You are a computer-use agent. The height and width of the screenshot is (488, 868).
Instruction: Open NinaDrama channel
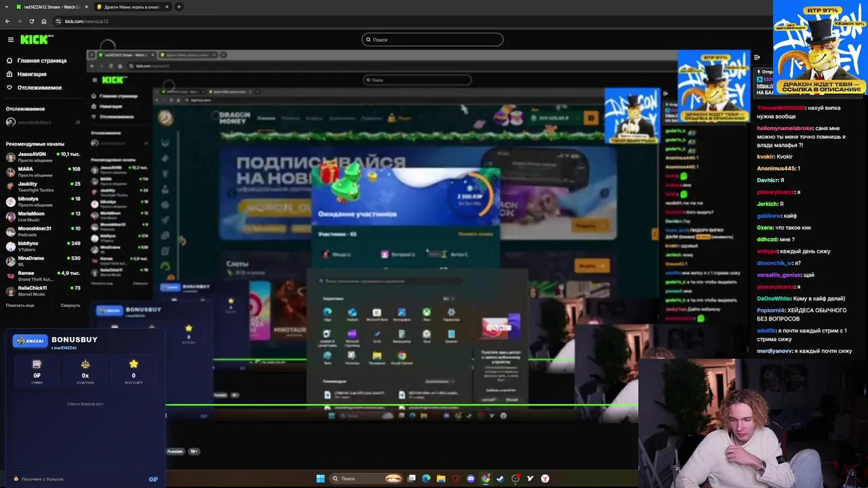[x=43, y=261]
